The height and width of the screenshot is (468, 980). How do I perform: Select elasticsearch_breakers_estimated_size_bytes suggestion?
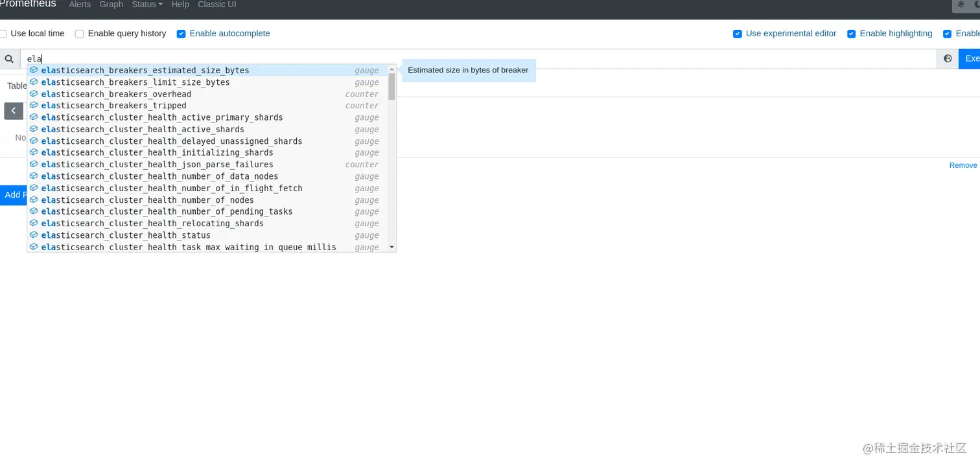[208, 70]
